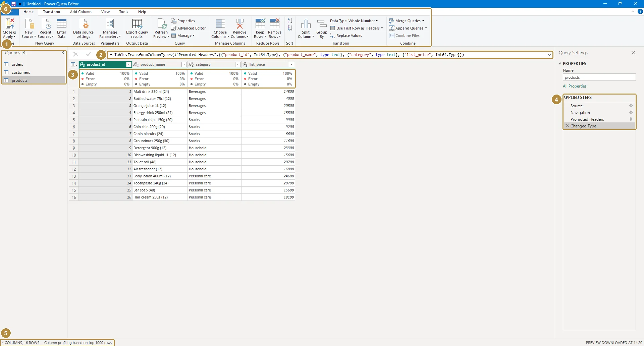Click the Data source settings icon

84,24
